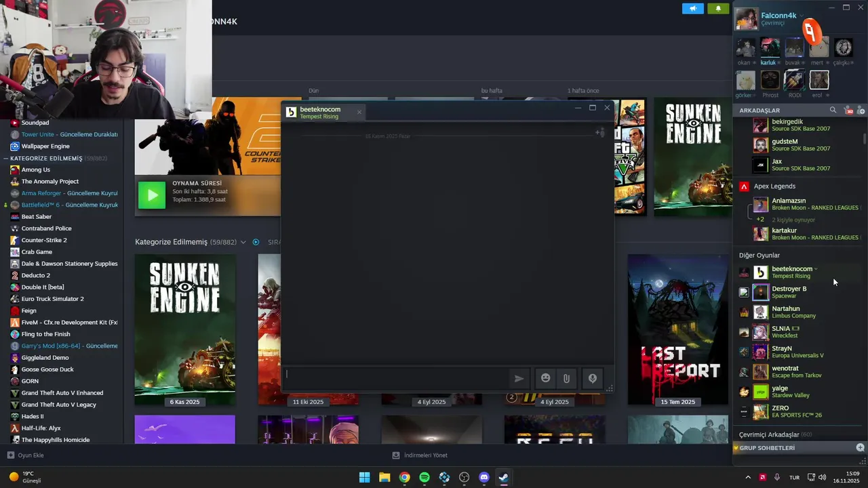Select Among Us in library list
Image resolution: width=868 pixels, height=488 pixels.
[35, 169]
